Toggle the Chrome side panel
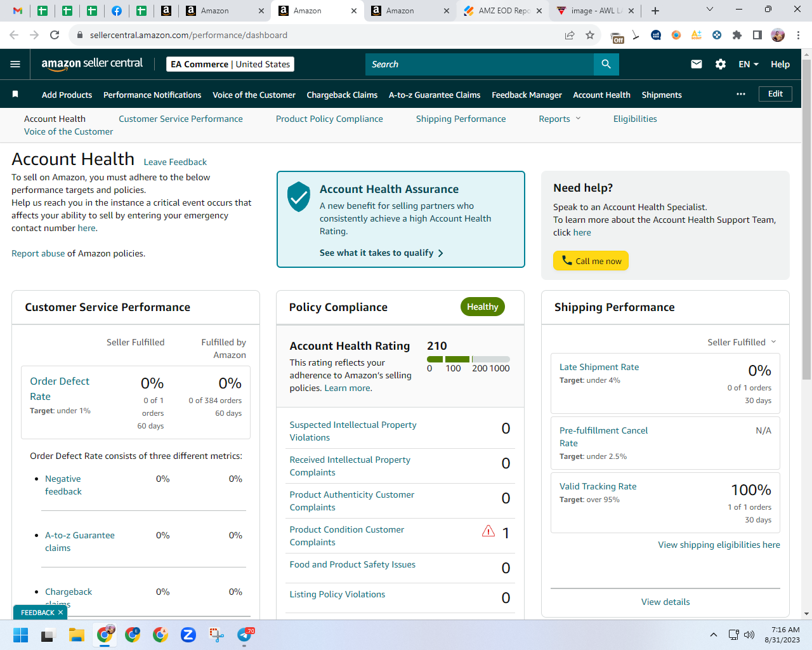 pos(757,35)
